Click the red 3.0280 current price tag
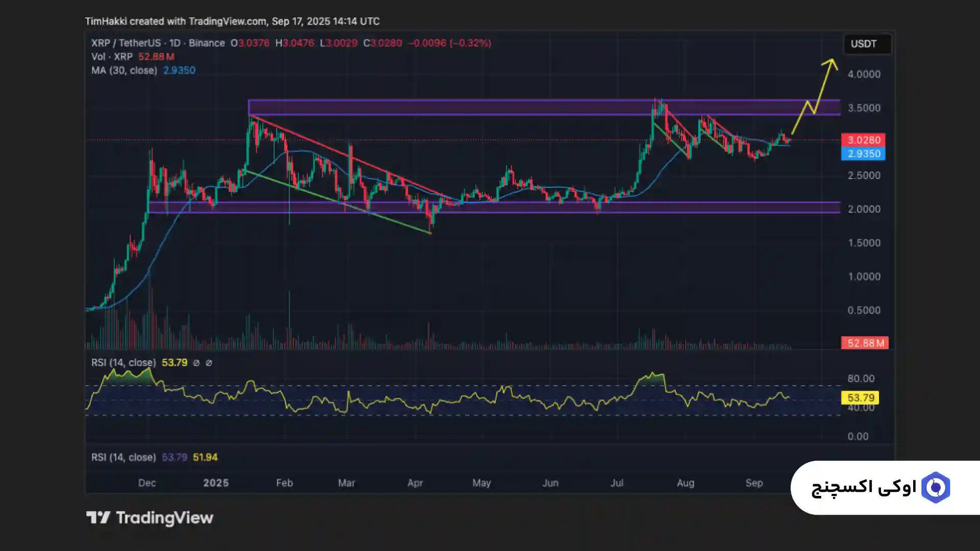The image size is (980, 551). pos(863,140)
